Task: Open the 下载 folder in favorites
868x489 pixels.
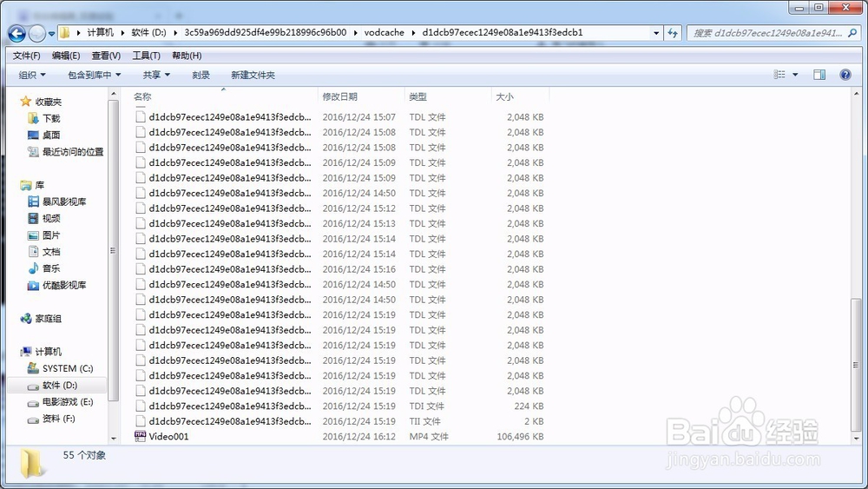Action: point(51,118)
